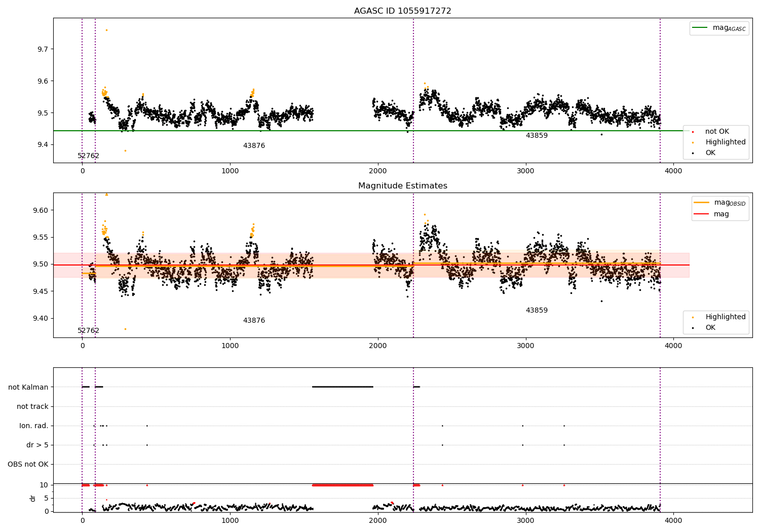Click the 9.7 y-axis tick label in top plot
This screenshot has width=760, height=532.
pos(43,49)
